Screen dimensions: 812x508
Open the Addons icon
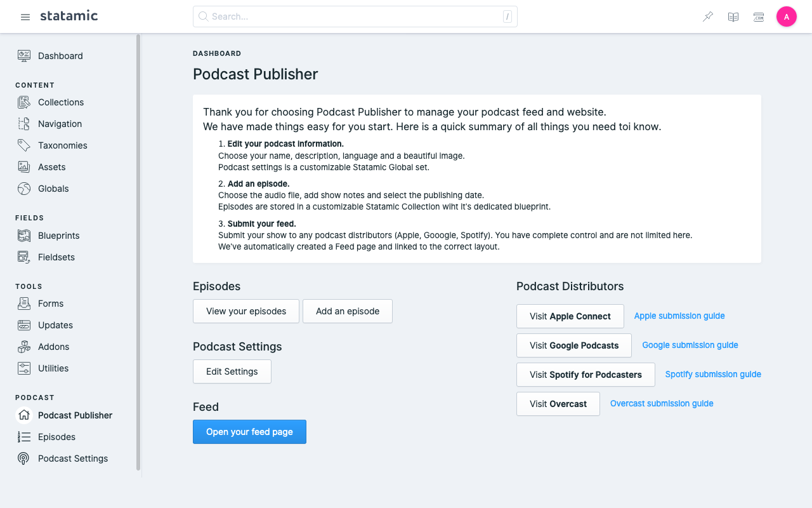tap(24, 347)
